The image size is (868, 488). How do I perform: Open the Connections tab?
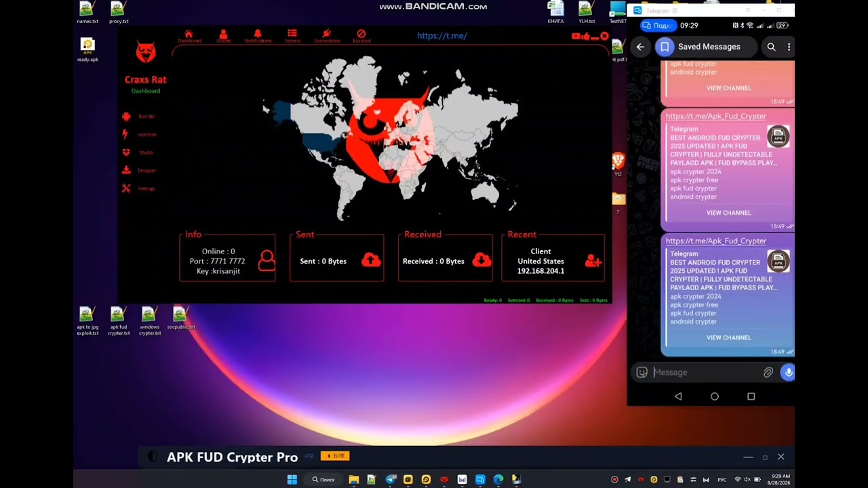pyautogui.click(x=327, y=37)
